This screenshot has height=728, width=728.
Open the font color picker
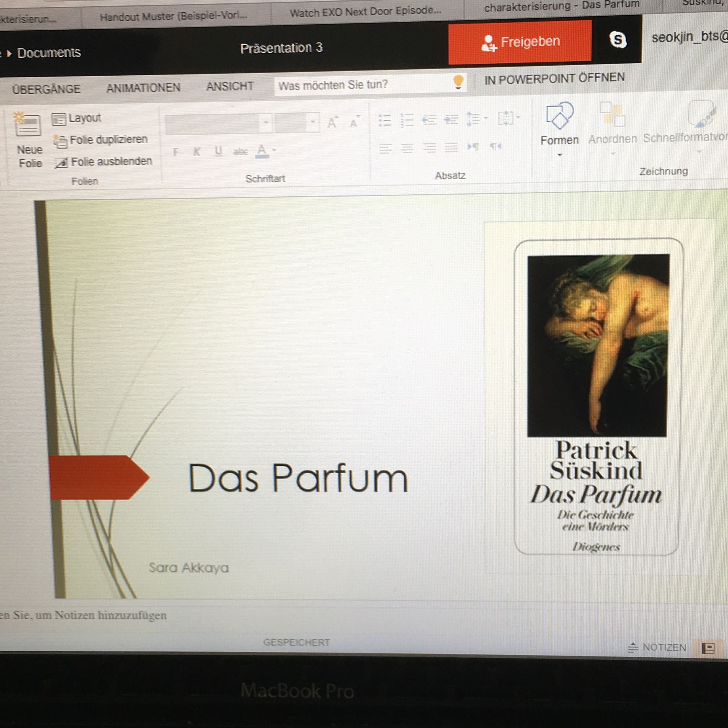pos(274,150)
